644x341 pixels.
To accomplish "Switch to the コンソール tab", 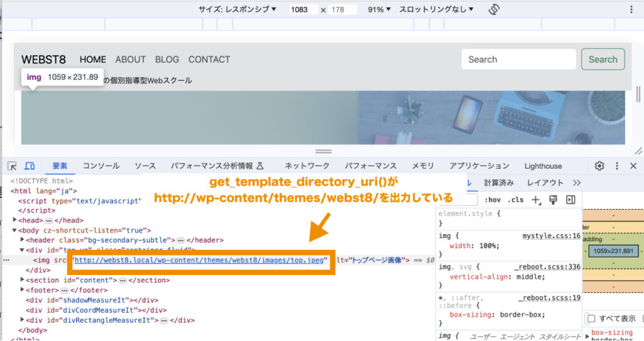I will (x=101, y=166).
